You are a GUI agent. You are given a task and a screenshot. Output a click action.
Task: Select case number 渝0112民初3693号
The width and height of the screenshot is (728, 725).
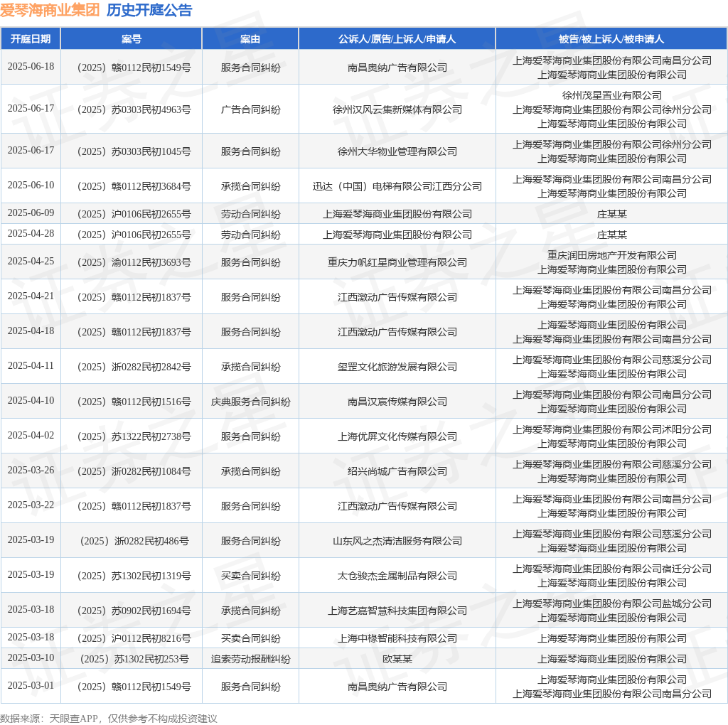click(x=134, y=262)
